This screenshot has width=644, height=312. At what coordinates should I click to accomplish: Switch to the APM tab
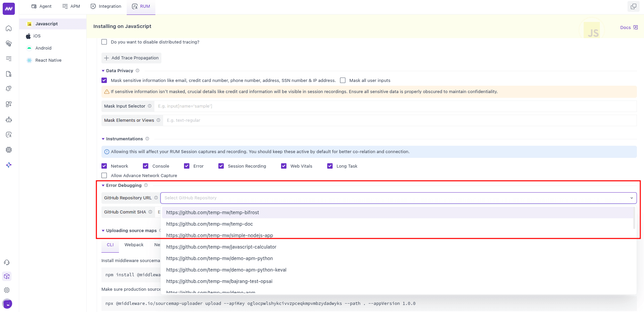71,6
